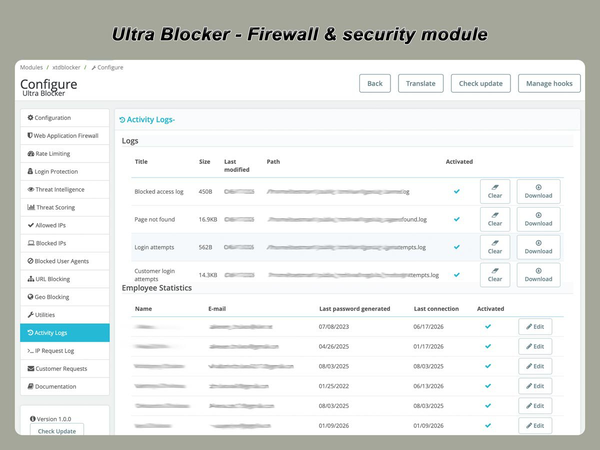Click Login Protection lock icon
The width and height of the screenshot is (600, 450).
coord(30,171)
